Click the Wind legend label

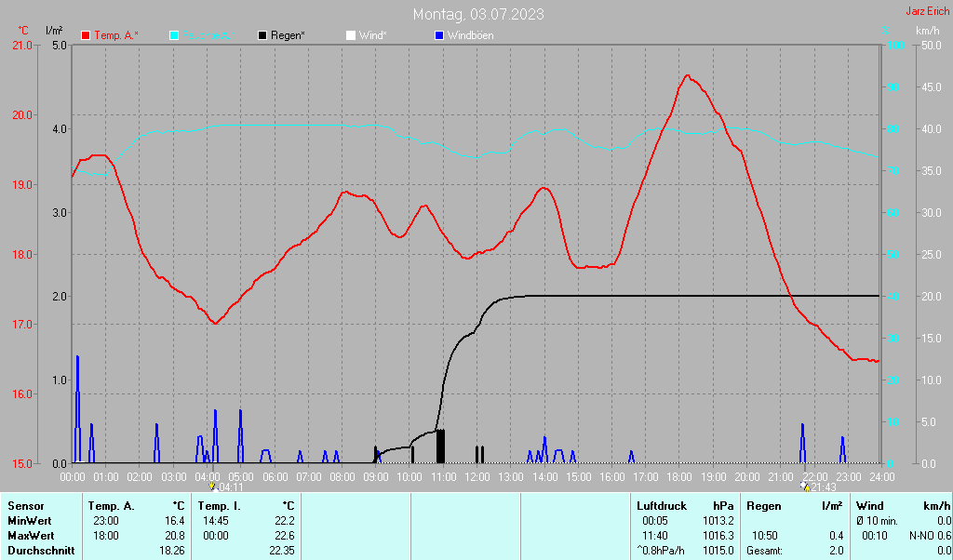[x=373, y=35]
